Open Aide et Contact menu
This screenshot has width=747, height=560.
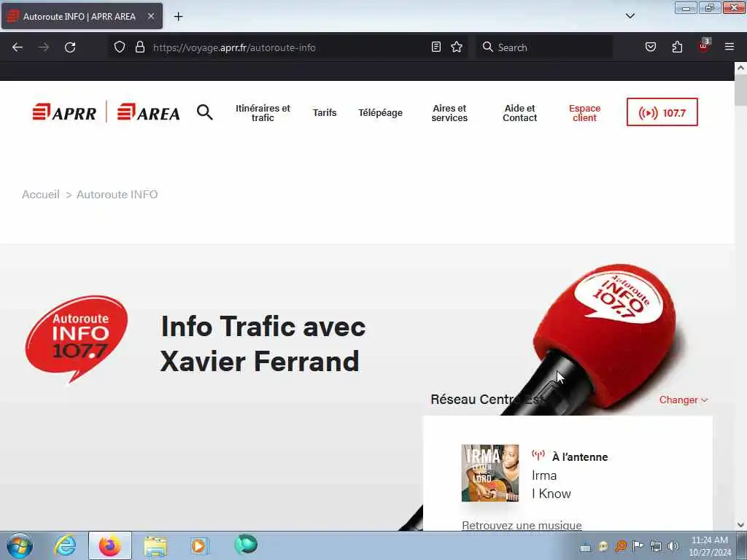click(519, 113)
